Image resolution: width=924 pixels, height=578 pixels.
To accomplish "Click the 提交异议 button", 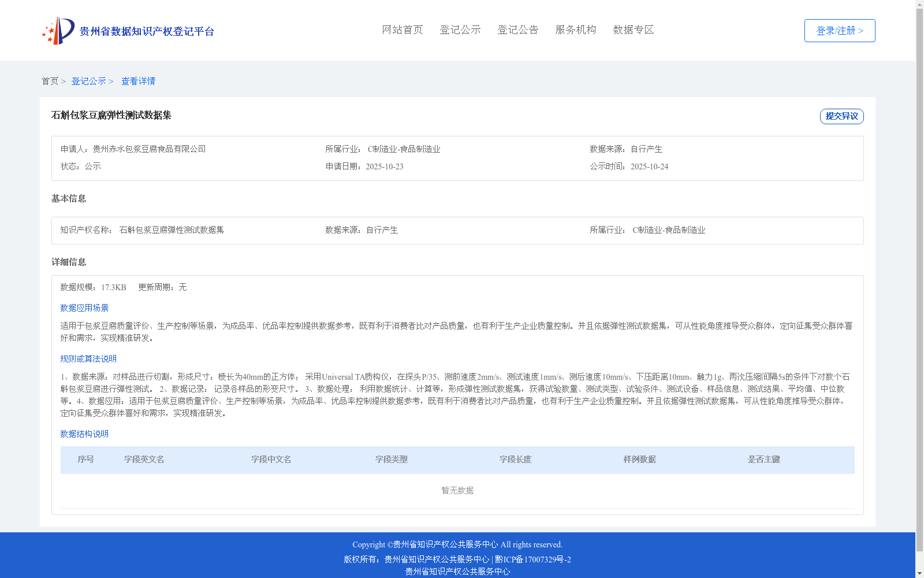I will coord(841,116).
